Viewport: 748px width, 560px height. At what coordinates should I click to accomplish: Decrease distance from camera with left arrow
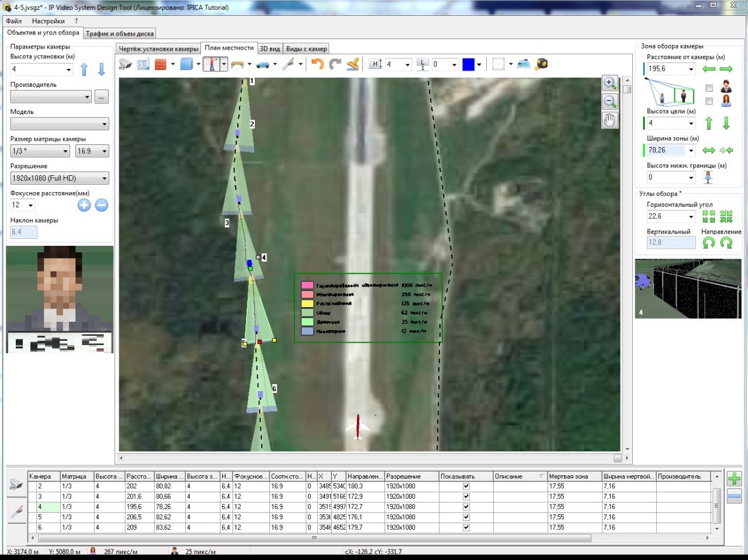pos(709,69)
